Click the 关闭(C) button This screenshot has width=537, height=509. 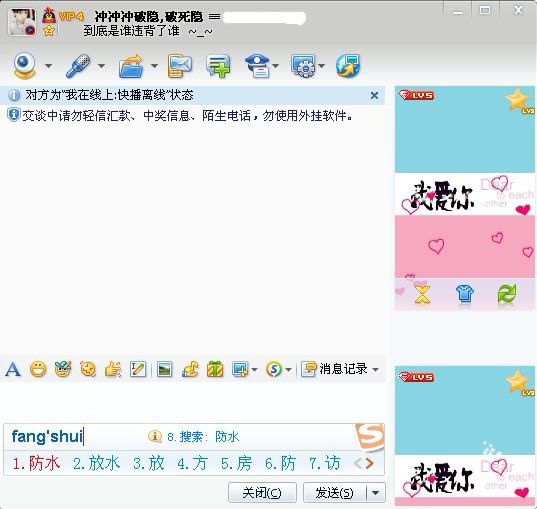coord(262,493)
